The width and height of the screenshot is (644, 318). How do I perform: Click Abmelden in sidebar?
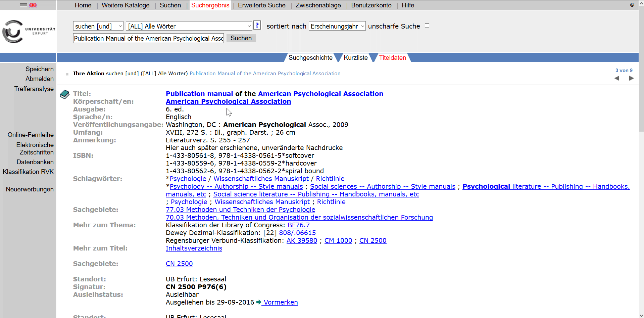pyautogui.click(x=40, y=79)
